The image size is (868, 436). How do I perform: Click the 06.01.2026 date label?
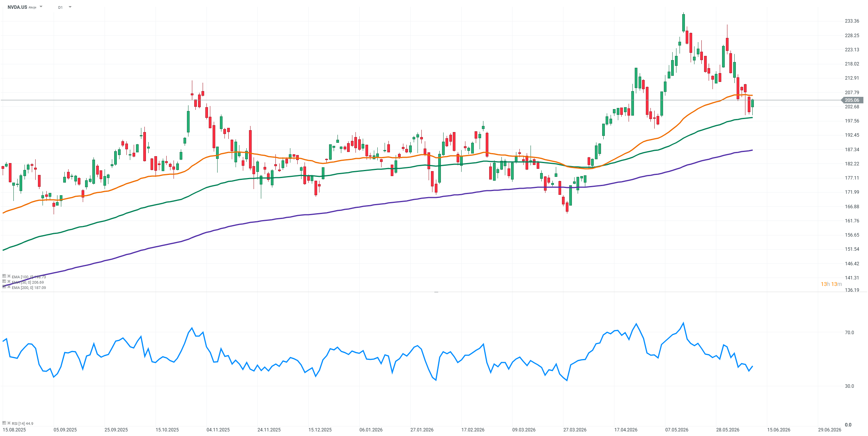(371, 430)
